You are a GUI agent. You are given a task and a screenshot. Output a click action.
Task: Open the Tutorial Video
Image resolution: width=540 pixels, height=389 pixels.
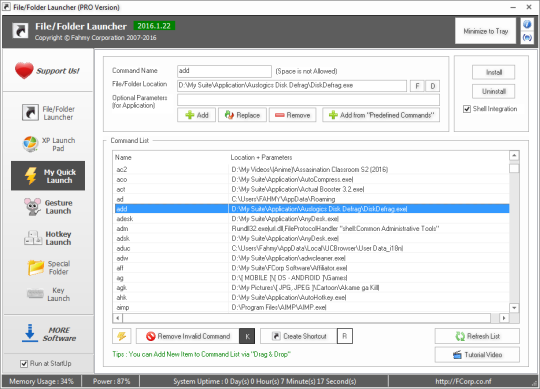(477, 355)
